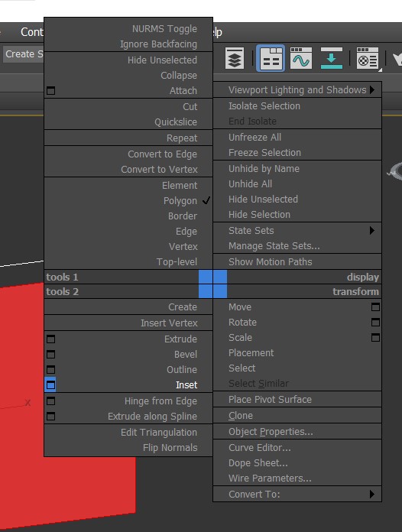Choose Hinge from Edge

click(x=160, y=401)
